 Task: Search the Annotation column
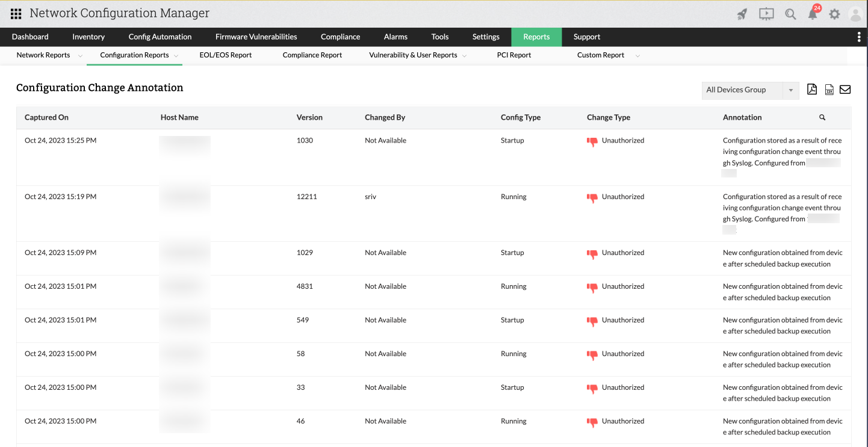tap(822, 118)
